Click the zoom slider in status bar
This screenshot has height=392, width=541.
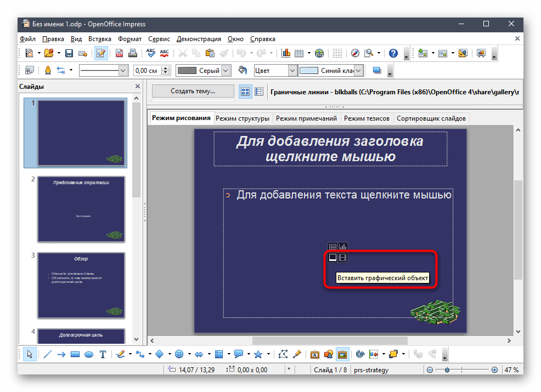tap(447, 370)
